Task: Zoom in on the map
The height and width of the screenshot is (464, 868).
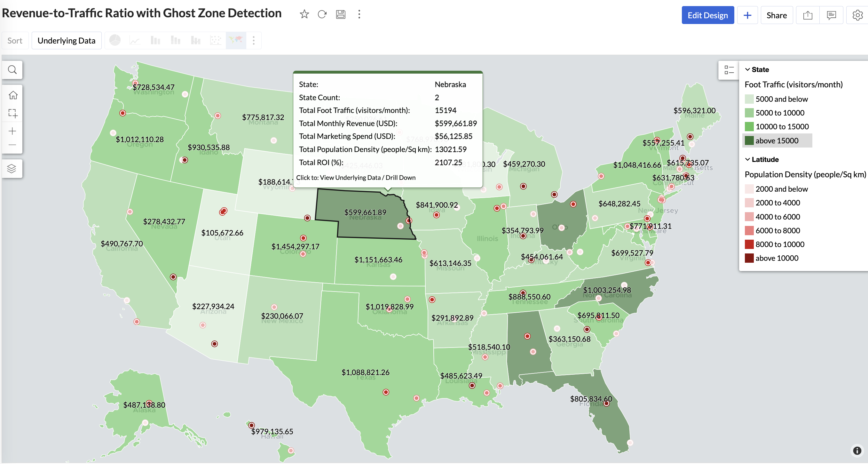Action: click(12, 131)
